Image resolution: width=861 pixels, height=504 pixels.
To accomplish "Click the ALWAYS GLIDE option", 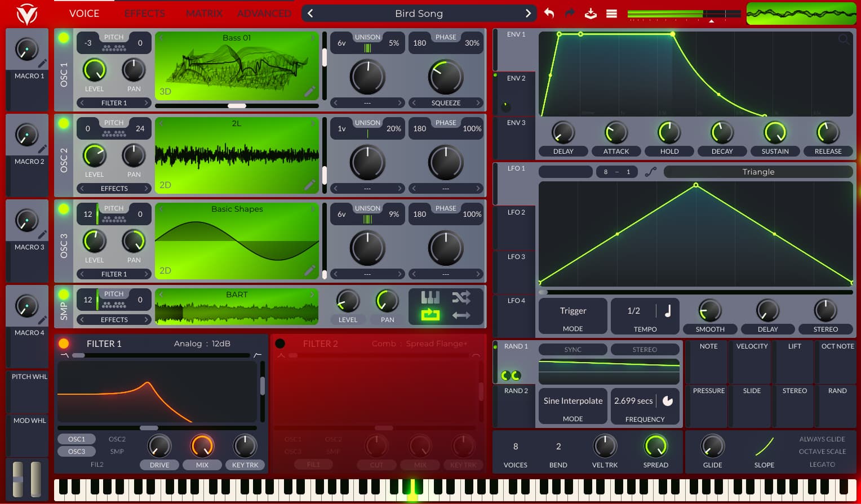I will (822, 439).
